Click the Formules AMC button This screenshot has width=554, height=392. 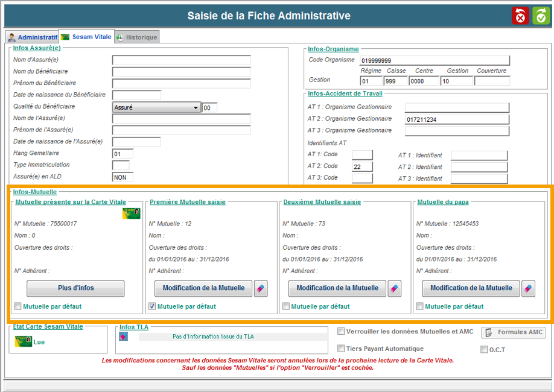513,332
